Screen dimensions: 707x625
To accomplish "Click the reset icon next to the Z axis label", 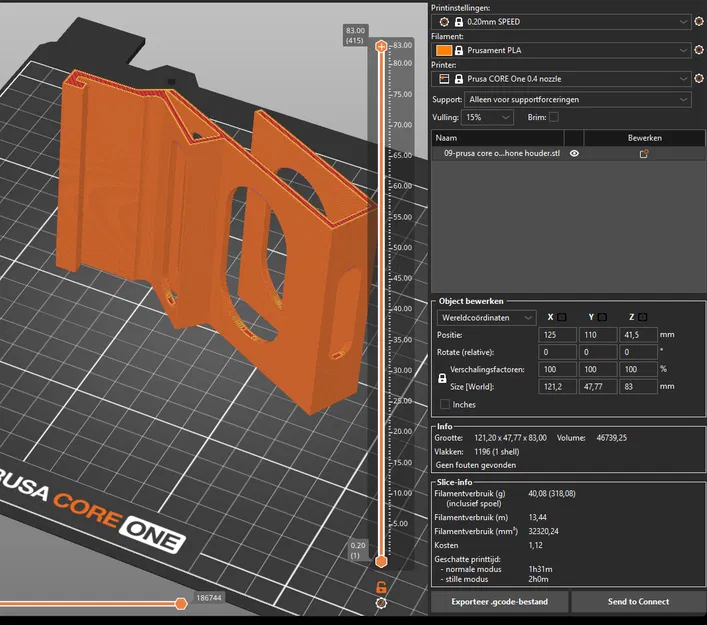I will pos(643,317).
